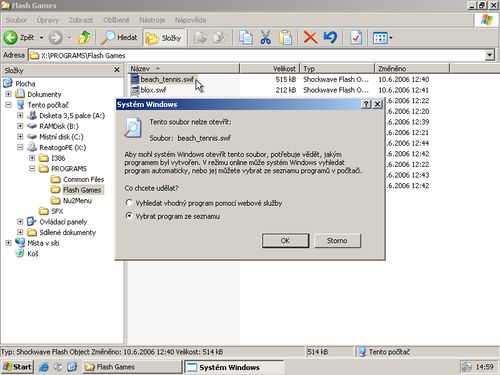Go back with the Zpět arrow icon
Screen dimensions: 500x375
click(x=10, y=38)
